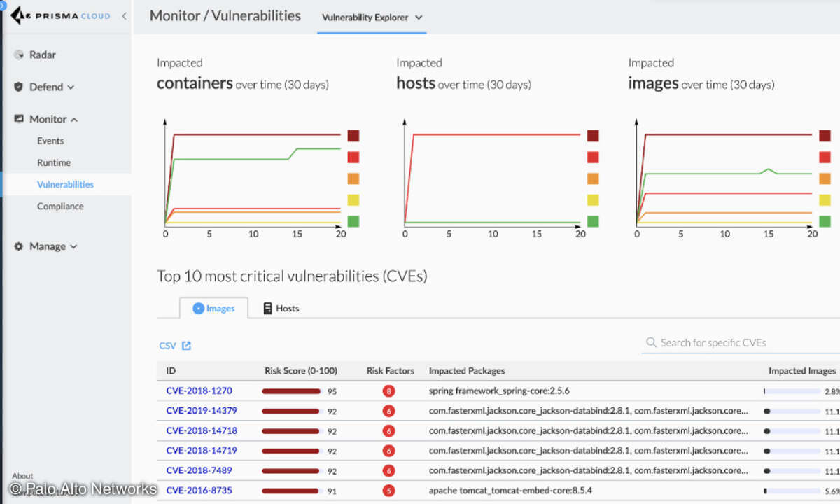The width and height of the screenshot is (840, 504).
Task: Select Vulnerabilities in sidebar
Action: 65,184
